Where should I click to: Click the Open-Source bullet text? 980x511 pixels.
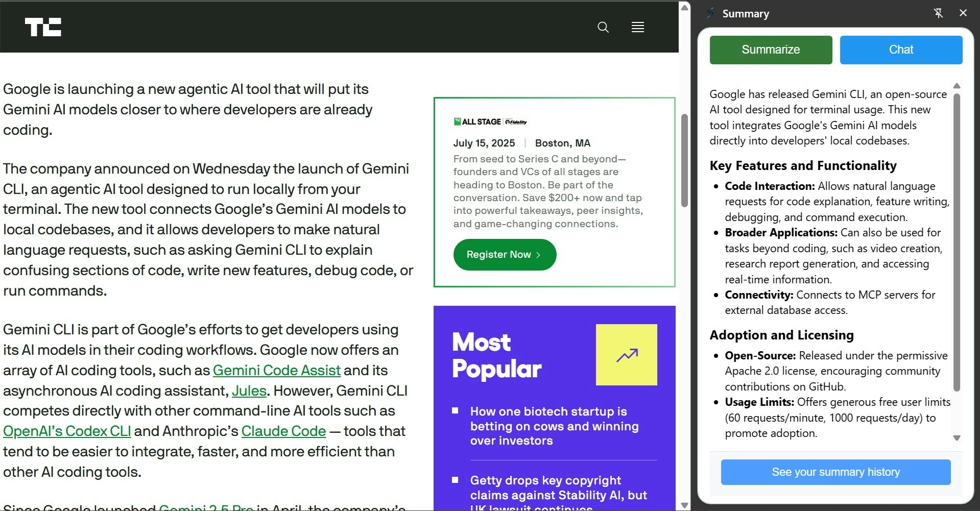click(x=836, y=371)
